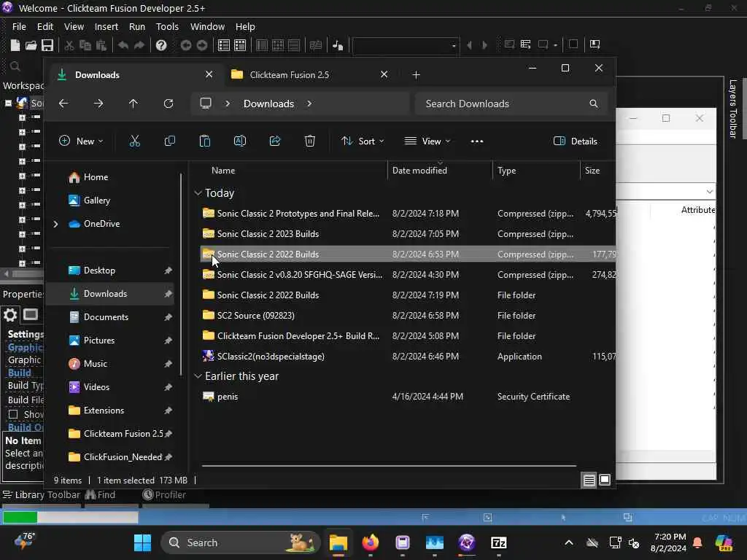Click See more ellipsis in Explorer toolbar
Viewport: 747px width, 560px height.
pos(477,141)
